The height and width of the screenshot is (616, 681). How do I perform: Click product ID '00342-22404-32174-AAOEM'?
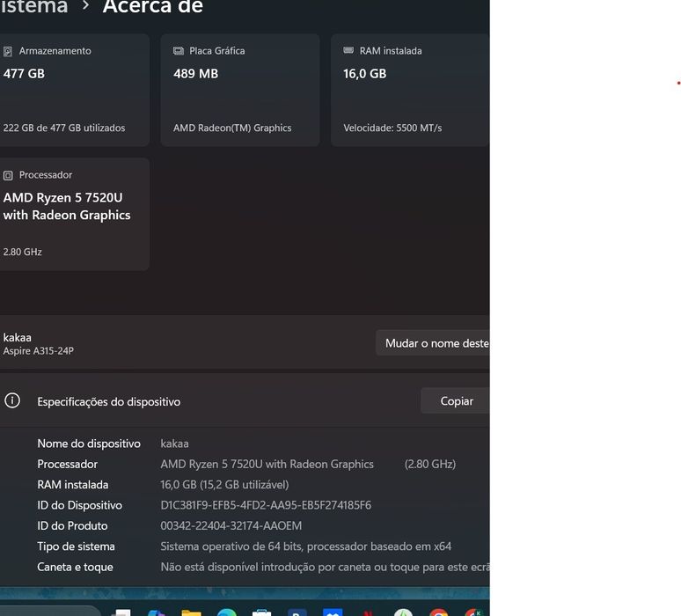(x=231, y=525)
